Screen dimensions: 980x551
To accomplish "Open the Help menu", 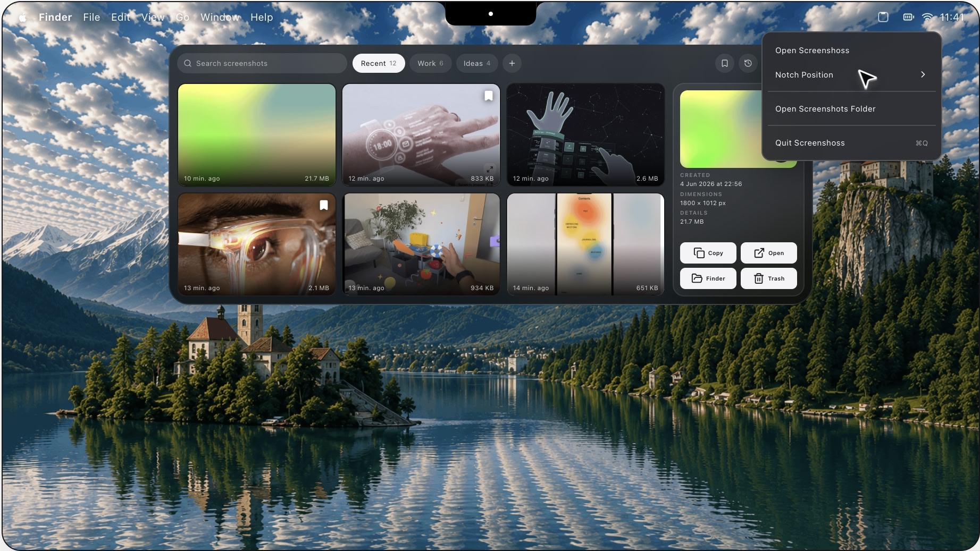I will [262, 17].
